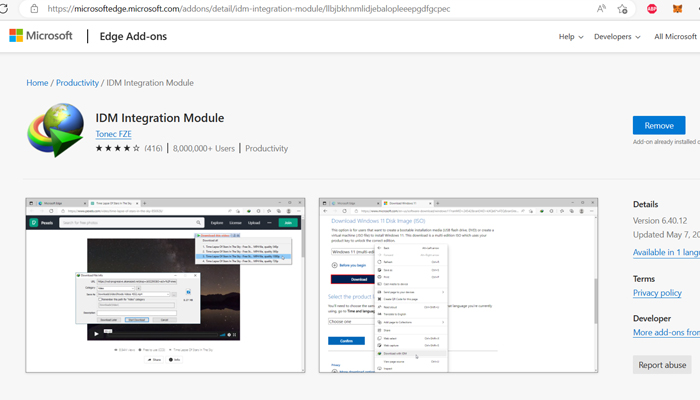Open Edge Add-ons home title link
Viewport: 700px width, 400px height.
(x=133, y=36)
